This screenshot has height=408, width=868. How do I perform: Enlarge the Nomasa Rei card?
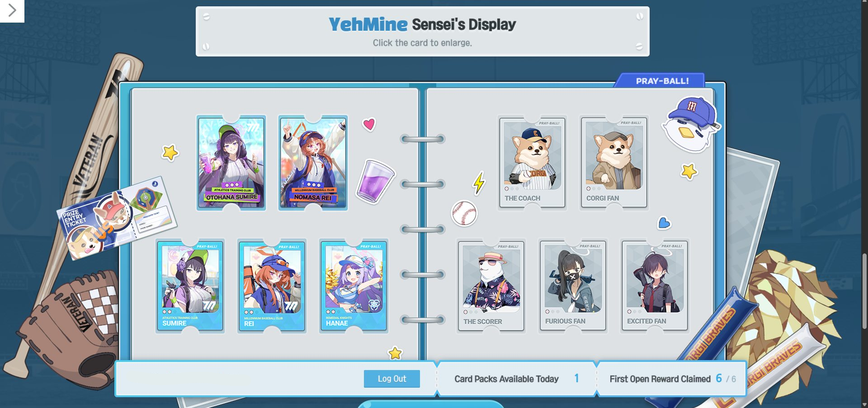313,163
